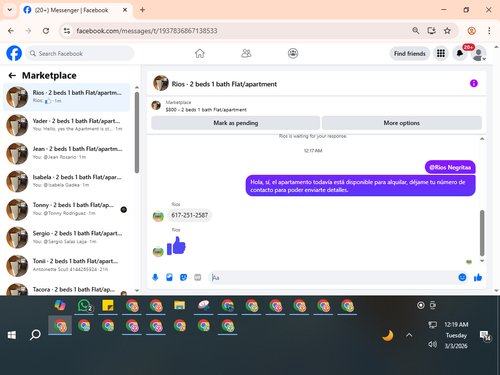This screenshot has width=500, height=375.
Task: Choose a sticker for the message
Action: 183,277
